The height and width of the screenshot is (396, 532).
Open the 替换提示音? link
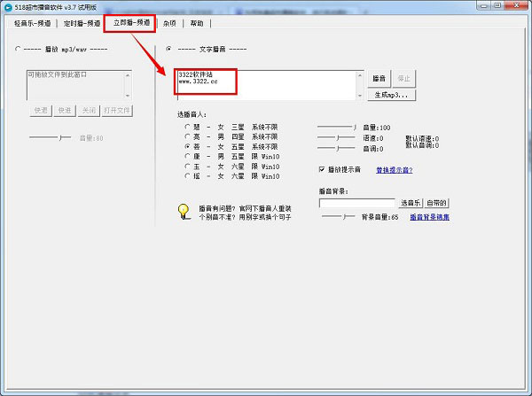394,169
